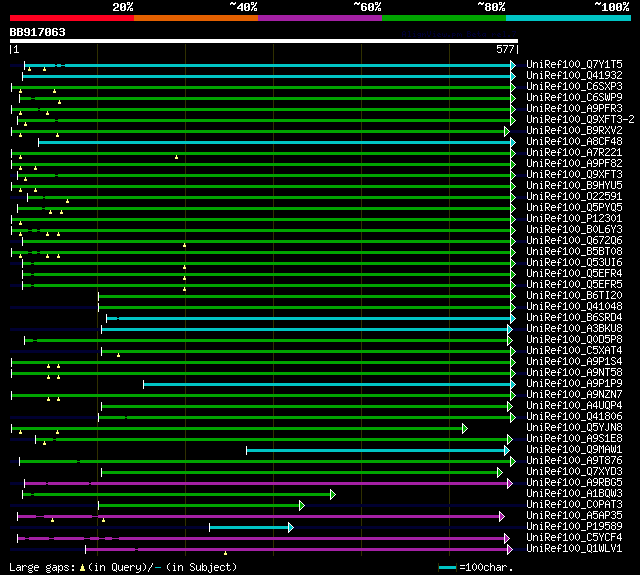640x575 pixels.
Task: Click the purple ~60% color scale segment
Action: (320, 18)
